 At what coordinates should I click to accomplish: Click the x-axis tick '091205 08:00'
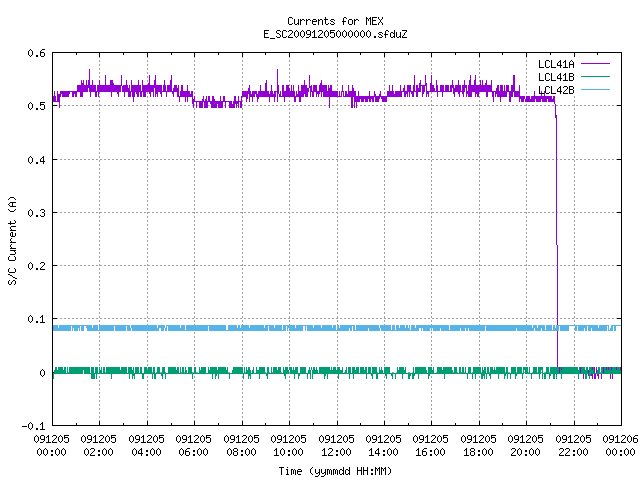pos(241,446)
